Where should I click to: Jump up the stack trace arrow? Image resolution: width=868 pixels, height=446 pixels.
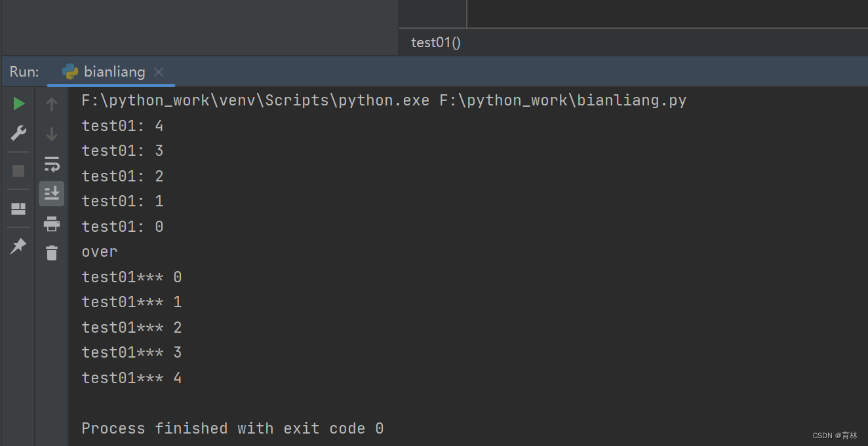pos(52,104)
